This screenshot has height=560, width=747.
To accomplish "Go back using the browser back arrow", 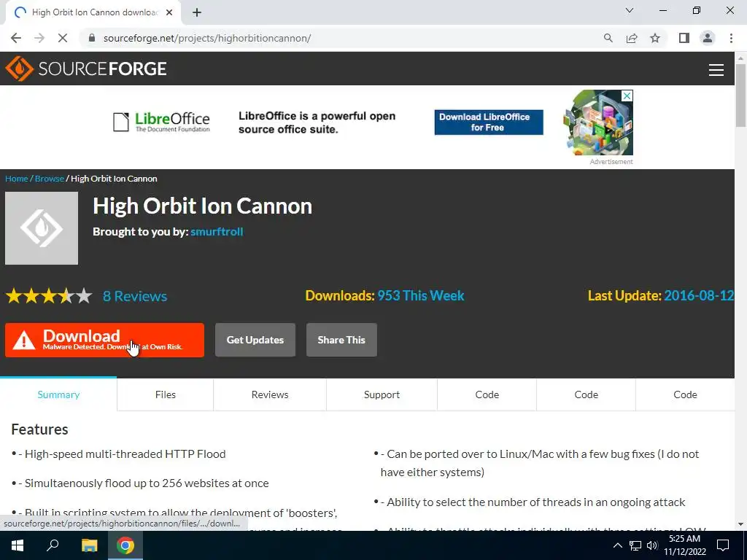I will (16, 38).
